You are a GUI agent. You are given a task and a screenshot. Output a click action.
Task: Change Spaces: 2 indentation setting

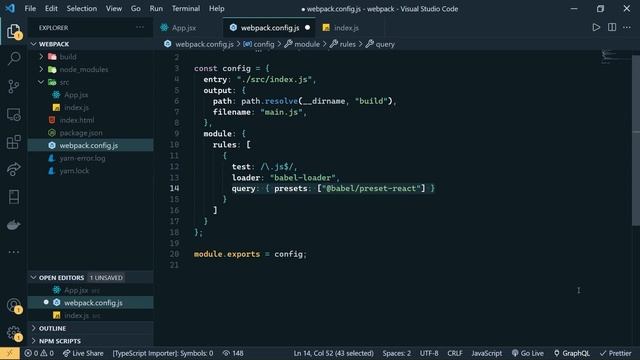(x=396, y=353)
